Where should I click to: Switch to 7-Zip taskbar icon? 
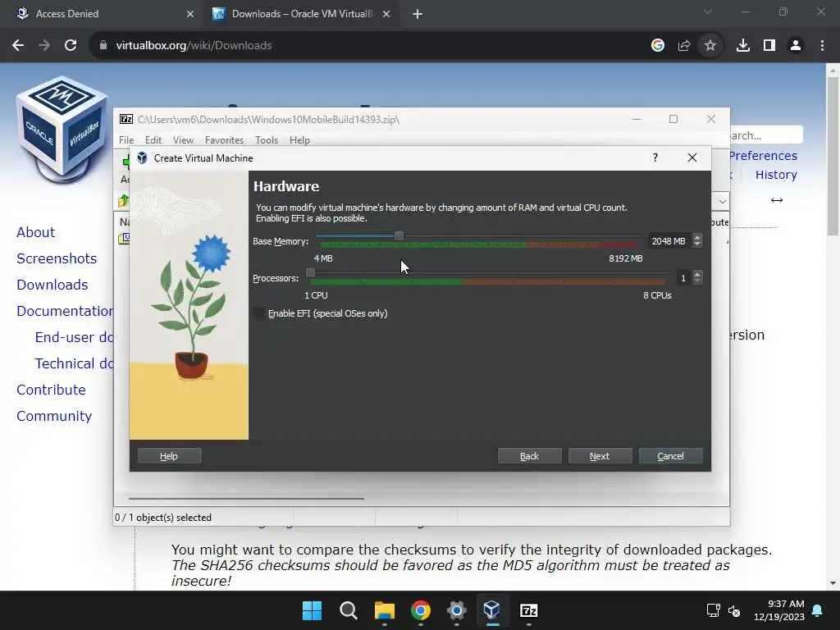pos(529,610)
